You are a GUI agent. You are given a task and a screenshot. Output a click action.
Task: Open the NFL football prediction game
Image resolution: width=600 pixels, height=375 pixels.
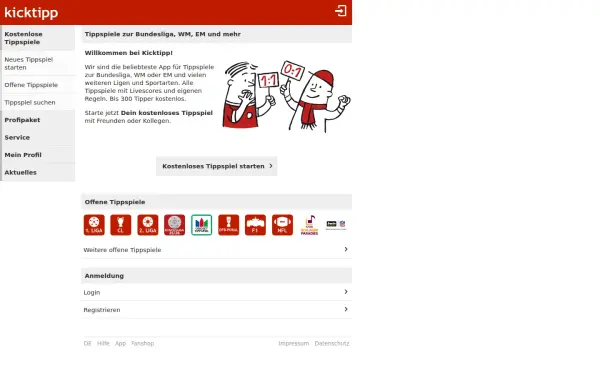(x=282, y=225)
